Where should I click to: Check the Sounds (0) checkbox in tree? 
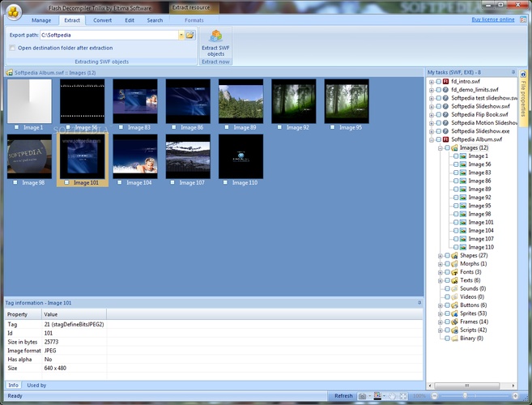pyautogui.click(x=447, y=288)
